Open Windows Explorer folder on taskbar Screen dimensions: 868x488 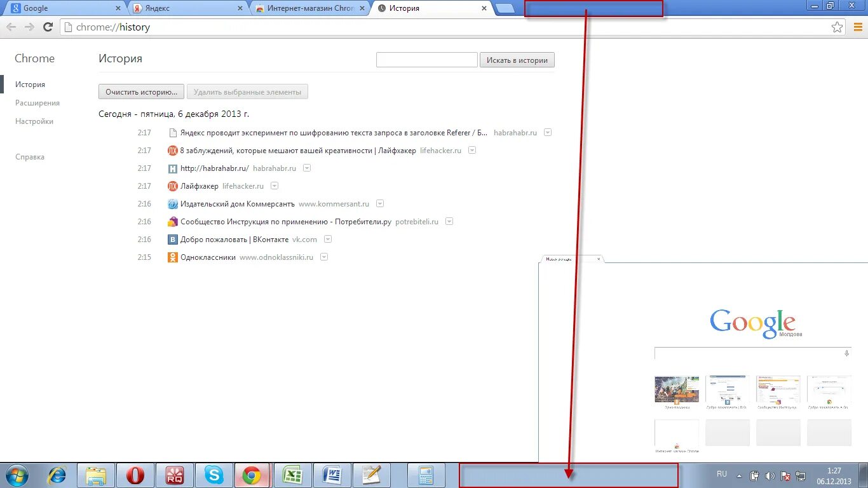(96, 475)
